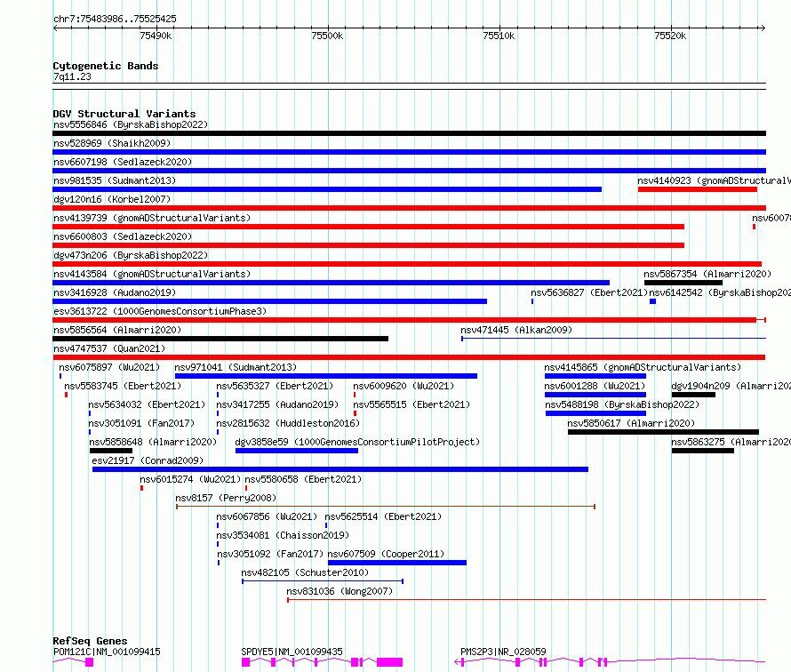Click the blue nsv607509 variant bar
The image size is (791, 672).
click(397, 563)
